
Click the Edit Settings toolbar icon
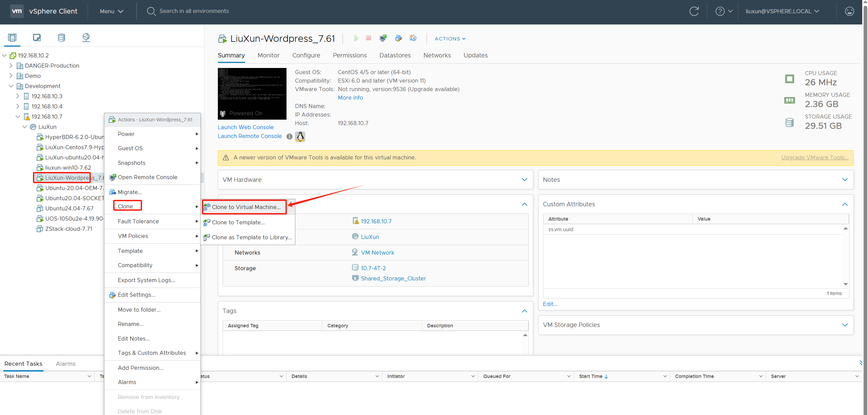click(399, 38)
